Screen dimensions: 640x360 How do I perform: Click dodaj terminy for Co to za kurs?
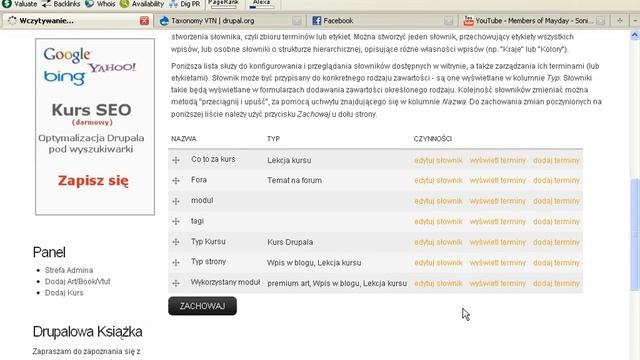[x=556, y=160]
